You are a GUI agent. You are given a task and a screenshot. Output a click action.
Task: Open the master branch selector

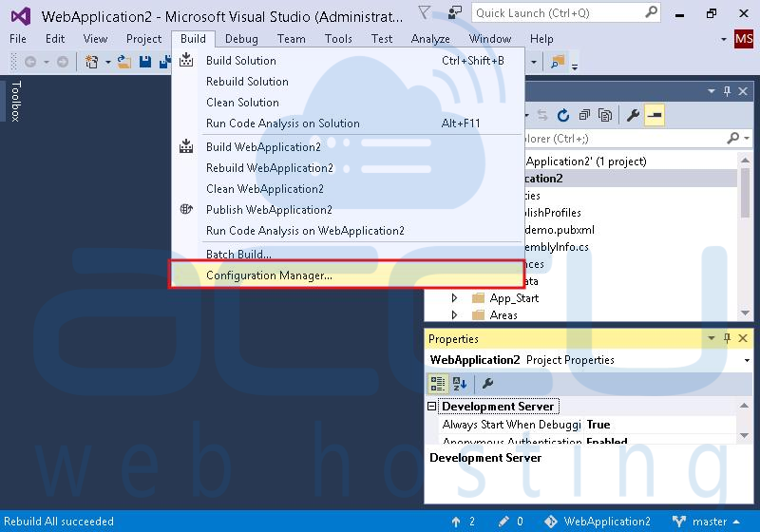(707, 522)
